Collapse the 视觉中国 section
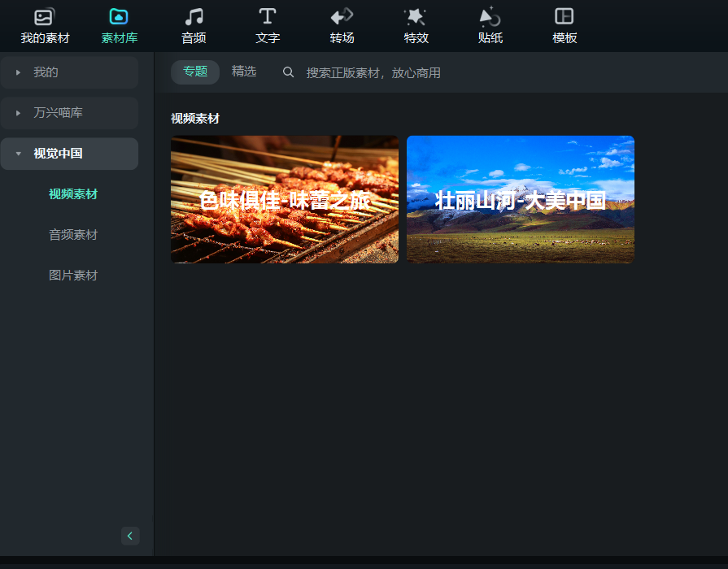The height and width of the screenshot is (569, 728). pyautogui.click(x=18, y=154)
